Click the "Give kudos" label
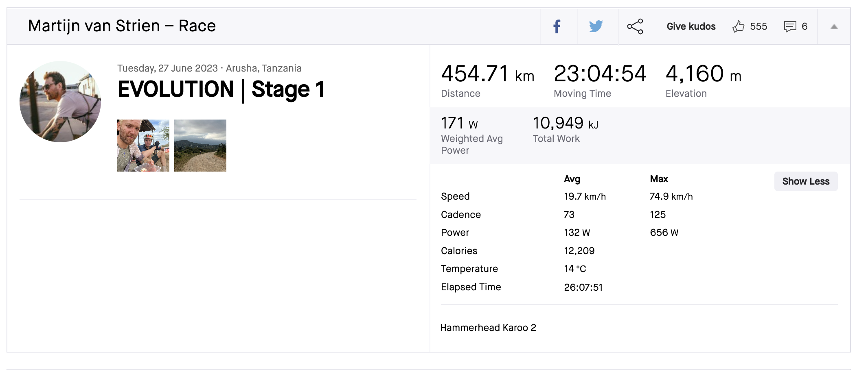The height and width of the screenshot is (370, 868). coord(691,26)
